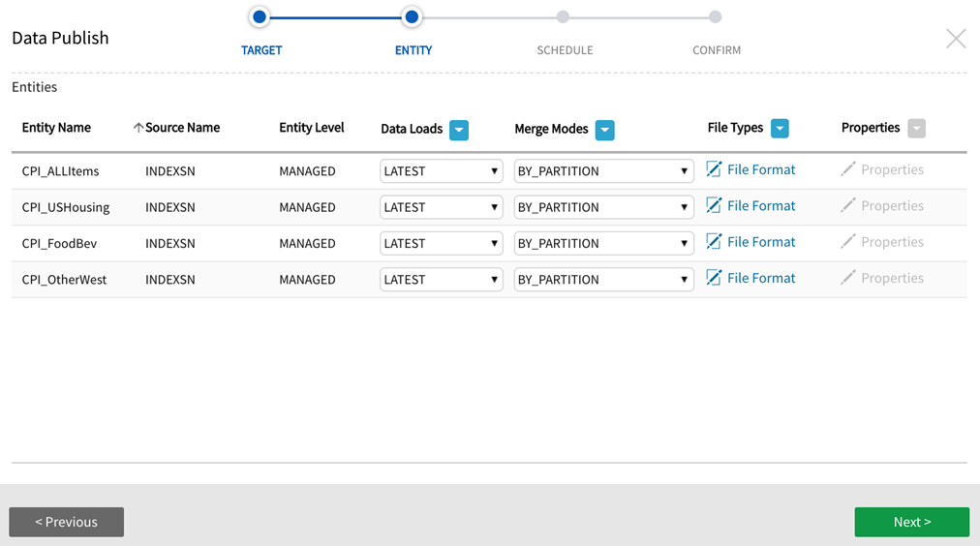Click the File Format edit icon for CPI_ALLItems

click(714, 169)
